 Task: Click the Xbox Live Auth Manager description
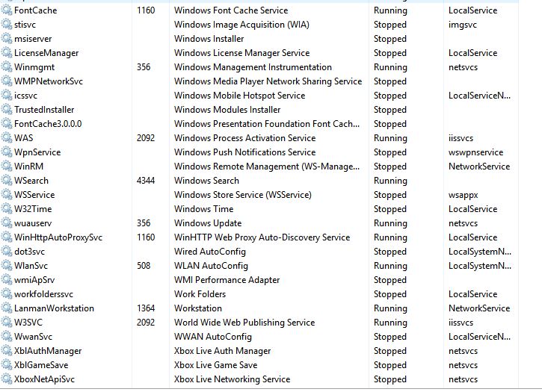(x=222, y=351)
